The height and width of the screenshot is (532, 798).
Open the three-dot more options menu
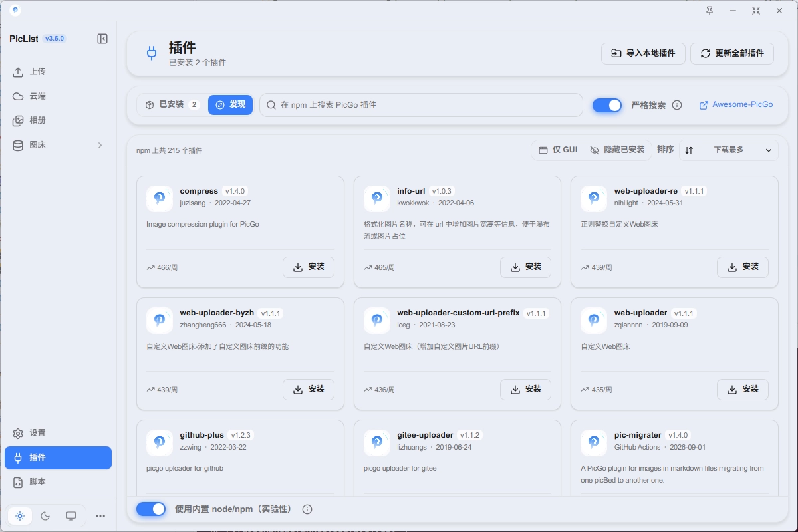coord(100,516)
